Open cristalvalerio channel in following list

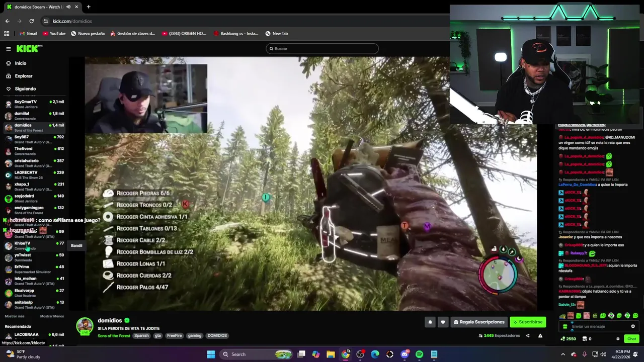[34, 163]
